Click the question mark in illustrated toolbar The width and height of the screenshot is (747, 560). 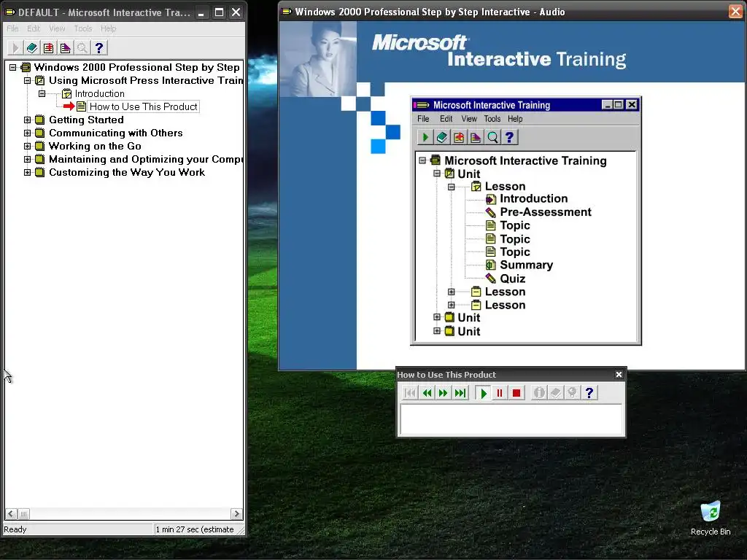pyautogui.click(x=509, y=138)
